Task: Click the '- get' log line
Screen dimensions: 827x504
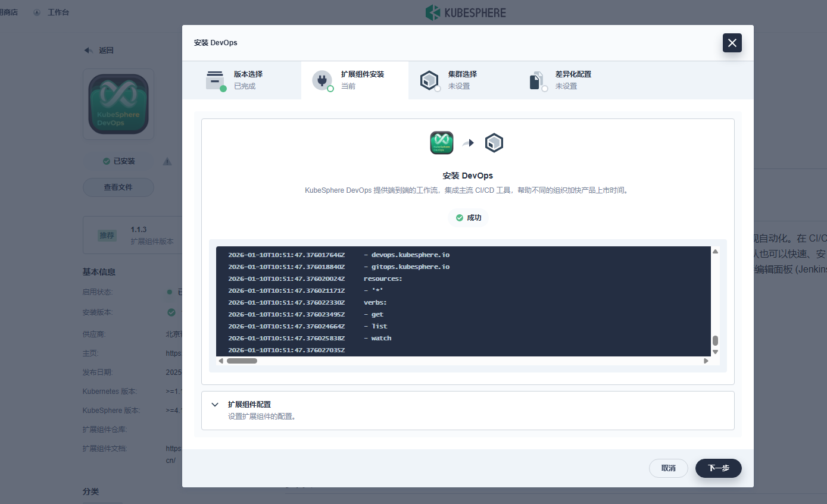Action: [x=373, y=314]
